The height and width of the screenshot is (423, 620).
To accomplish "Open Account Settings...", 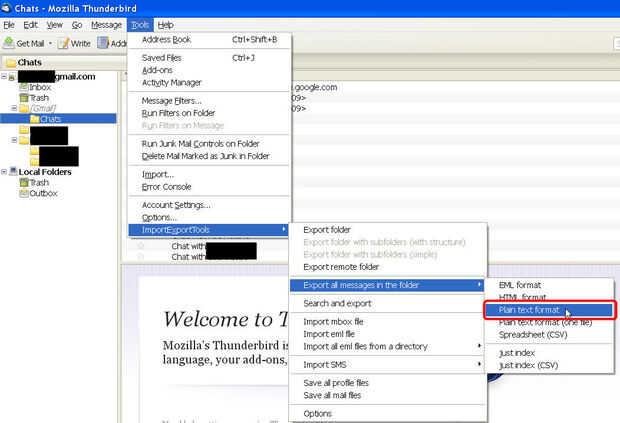I will point(210,205).
